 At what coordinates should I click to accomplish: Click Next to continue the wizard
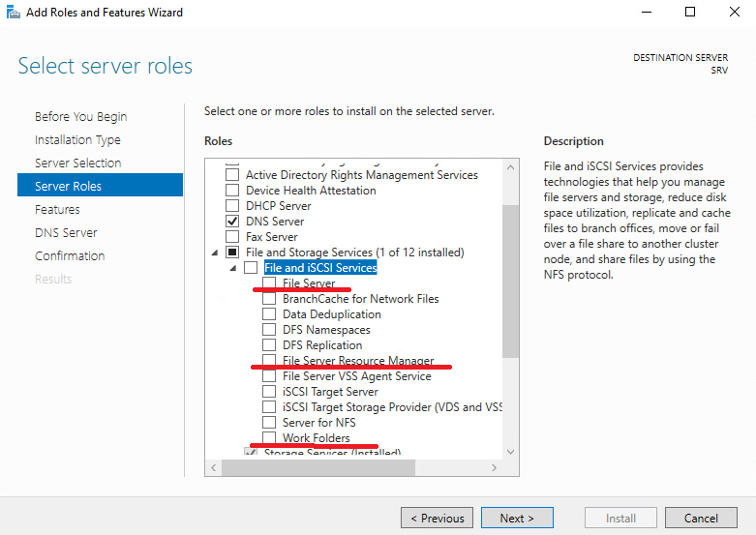517,518
